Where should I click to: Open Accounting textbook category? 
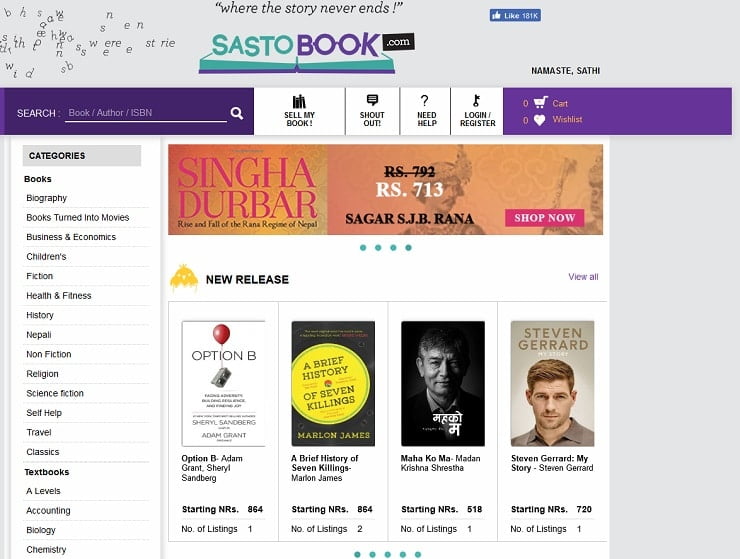click(48, 510)
